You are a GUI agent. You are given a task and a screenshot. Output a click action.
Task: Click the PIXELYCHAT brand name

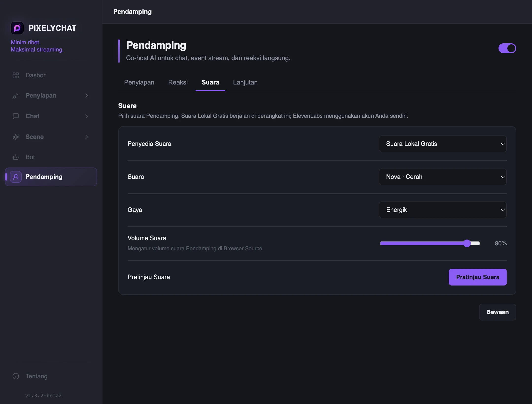52,28
